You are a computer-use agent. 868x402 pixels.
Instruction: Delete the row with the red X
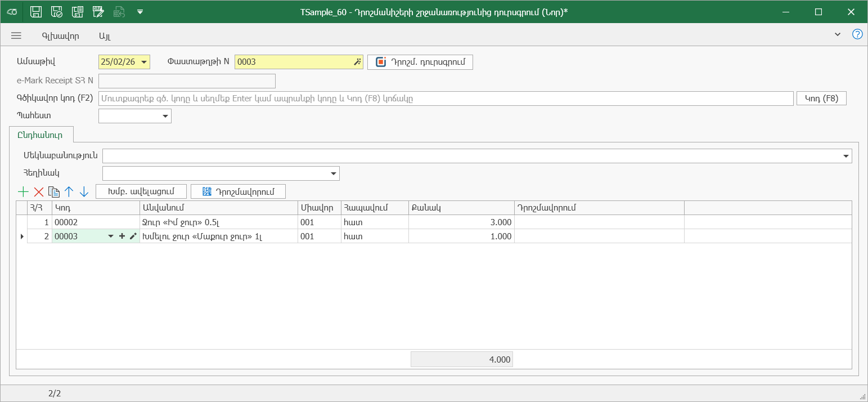click(39, 192)
